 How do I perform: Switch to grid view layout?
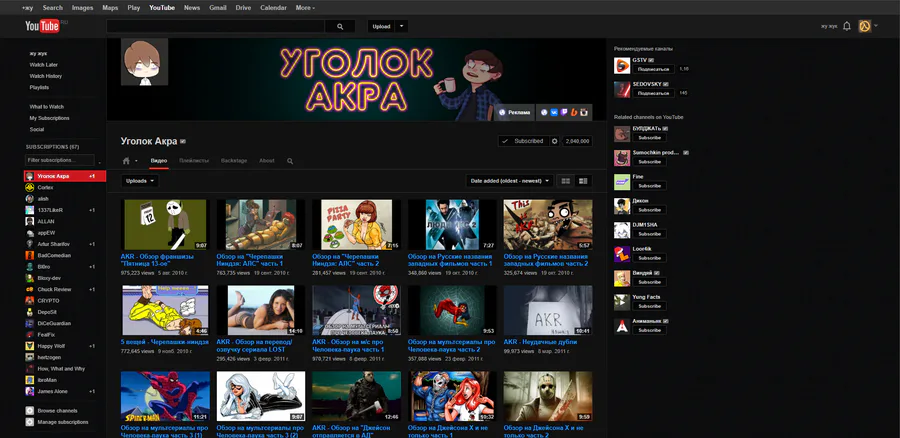566,181
